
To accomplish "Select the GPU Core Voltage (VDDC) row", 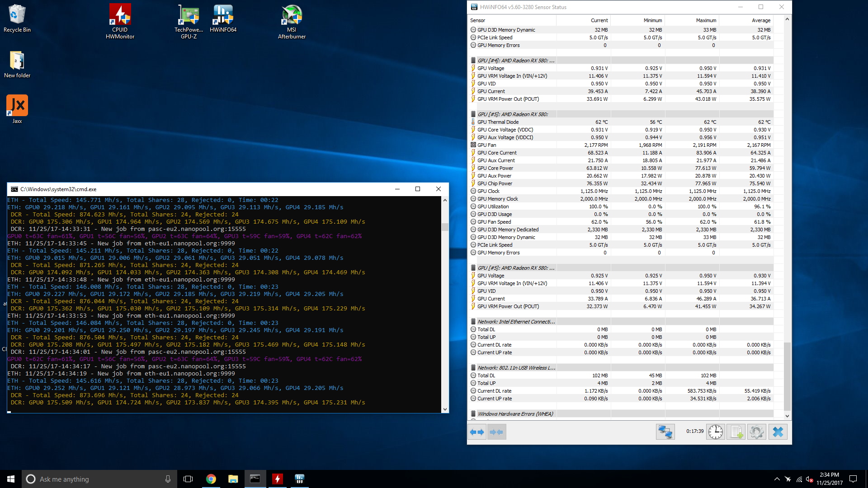I will click(620, 130).
